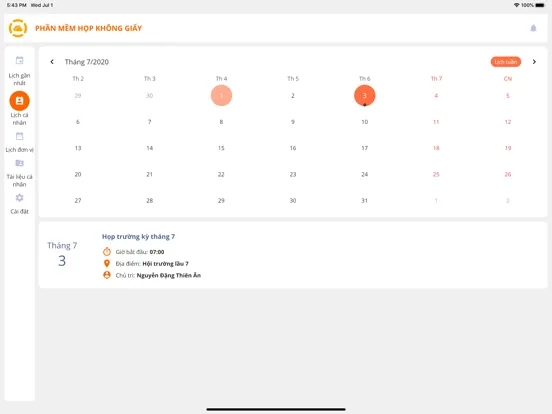Tap date 23 in calendar
Image resolution: width=552 pixels, height=414 pixels.
click(x=293, y=174)
